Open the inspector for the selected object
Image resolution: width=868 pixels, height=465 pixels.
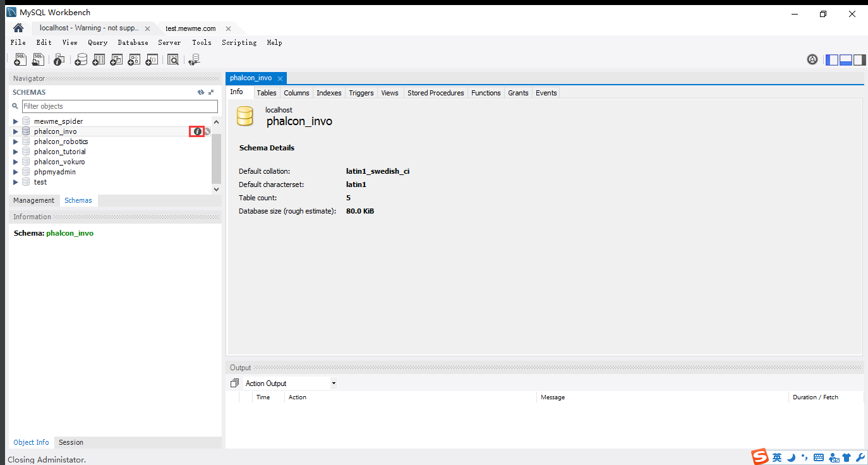coord(59,59)
